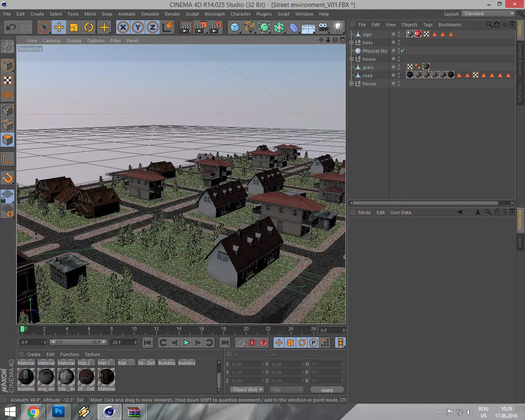Go to start of animation
Screen dimensions: 525x420
coord(148,342)
